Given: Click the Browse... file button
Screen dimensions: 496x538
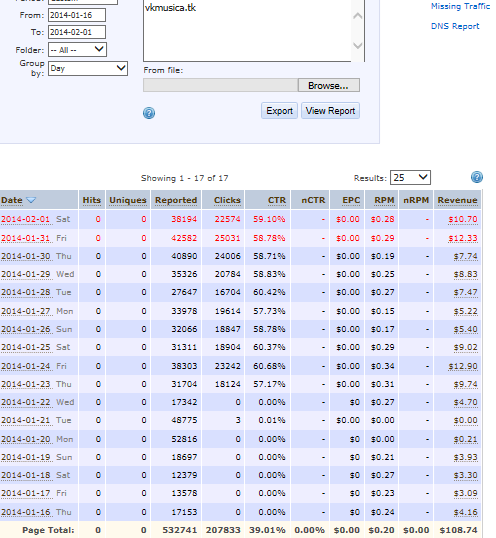Looking at the screenshot, I should [x=329, y=85].
